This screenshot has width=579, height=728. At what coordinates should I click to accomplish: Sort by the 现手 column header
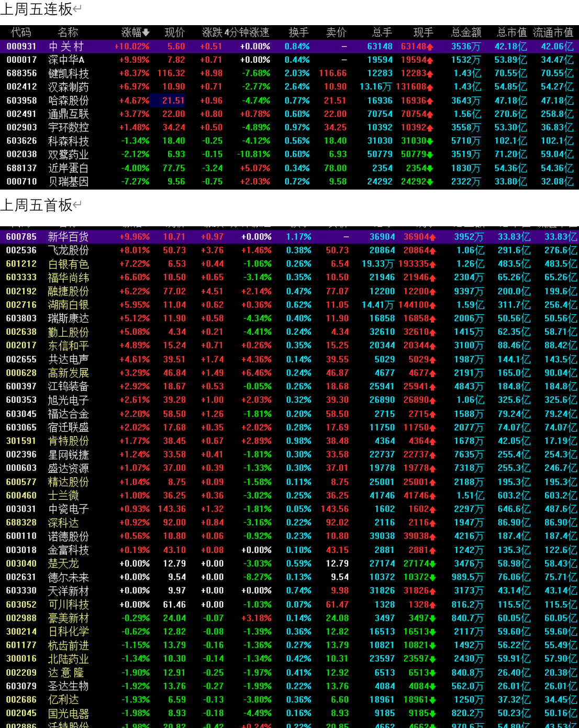pyautogui.click(x=423, y=32)
